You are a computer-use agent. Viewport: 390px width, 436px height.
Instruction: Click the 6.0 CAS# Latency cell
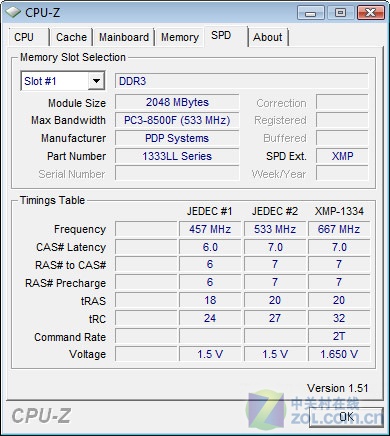click(210, 247)
